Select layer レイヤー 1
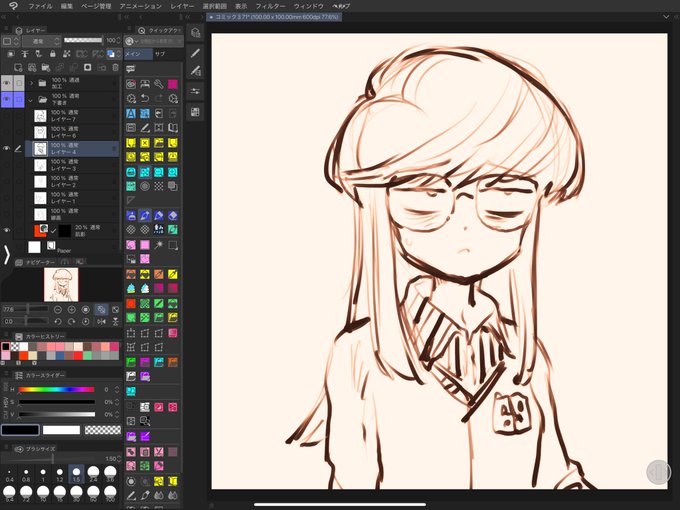680x510 pixels. pos(72,198)
